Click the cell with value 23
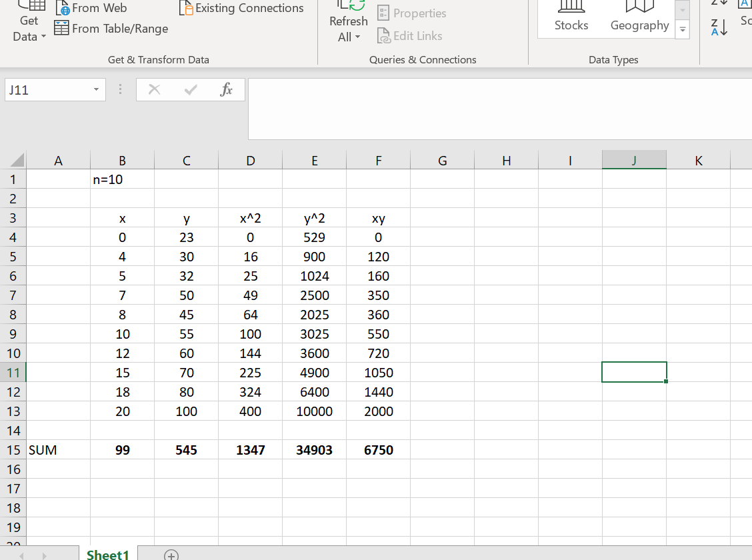The height and width of the screenshot is (560, 752). [186, 237]
